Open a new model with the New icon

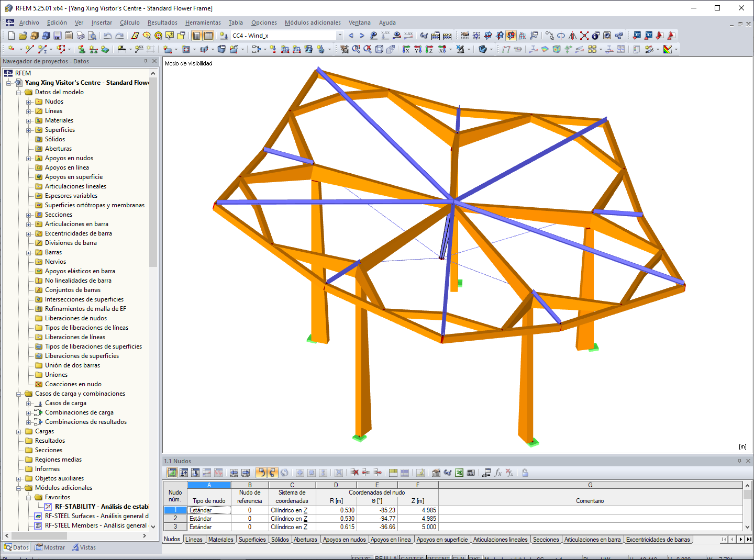(10, 36)
